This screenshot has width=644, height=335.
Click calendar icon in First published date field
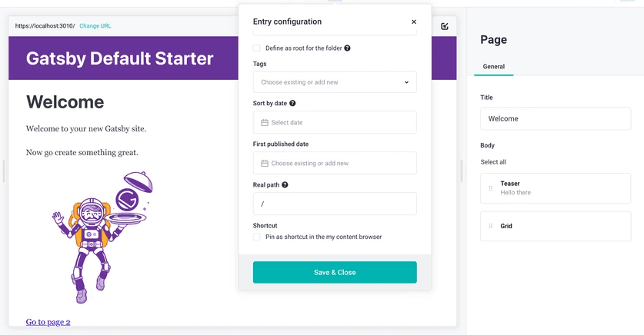[x=265, y=164]
